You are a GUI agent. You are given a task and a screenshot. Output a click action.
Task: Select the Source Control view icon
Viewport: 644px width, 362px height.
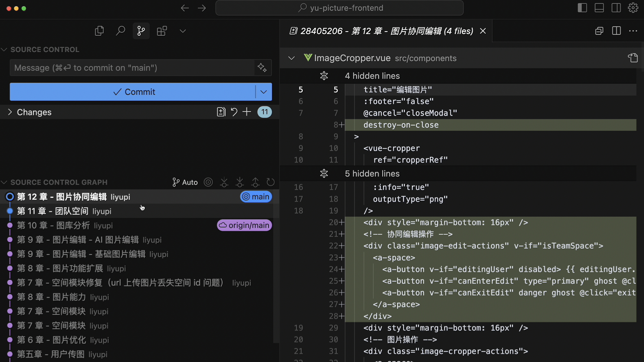[141, 31]
